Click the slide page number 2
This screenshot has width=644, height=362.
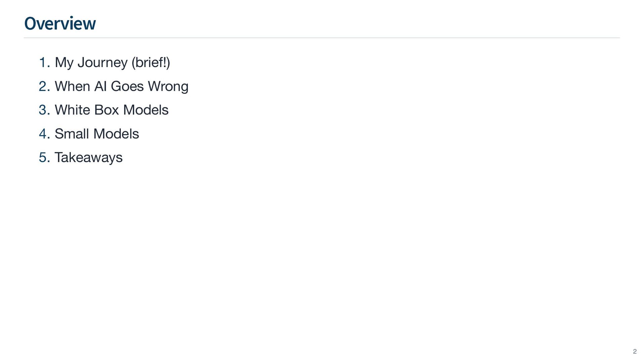click(x=635, y=351)
